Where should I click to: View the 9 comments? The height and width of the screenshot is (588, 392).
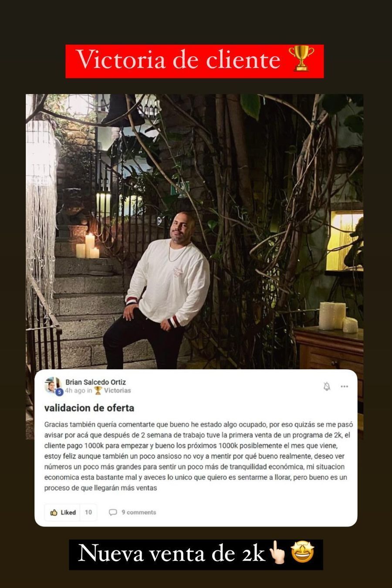click(132, 512)
